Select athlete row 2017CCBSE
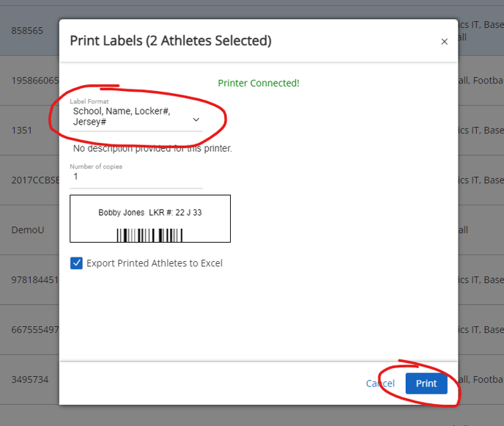The height and width of the screenshot is (426, 504). click(x=29, y=180)
